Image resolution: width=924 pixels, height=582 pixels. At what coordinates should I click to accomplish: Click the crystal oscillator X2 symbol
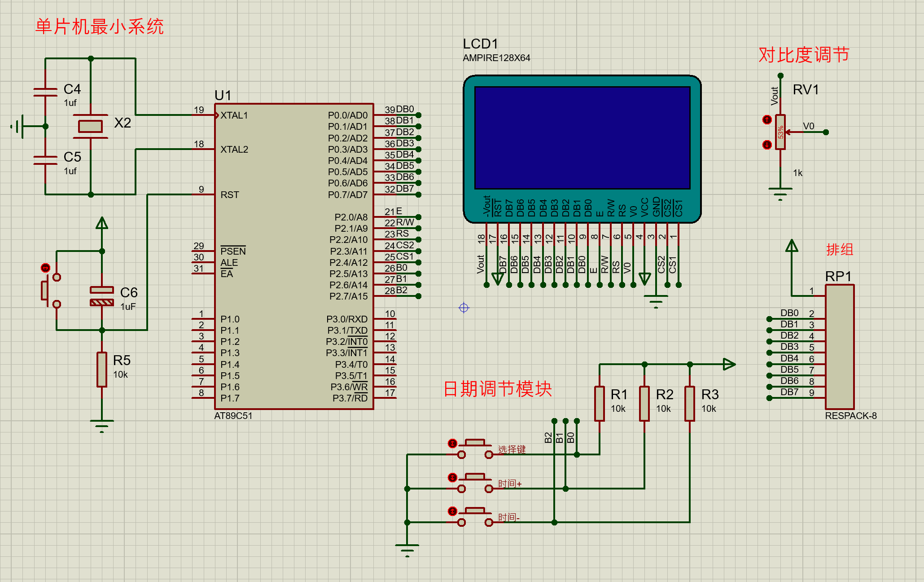90,127
